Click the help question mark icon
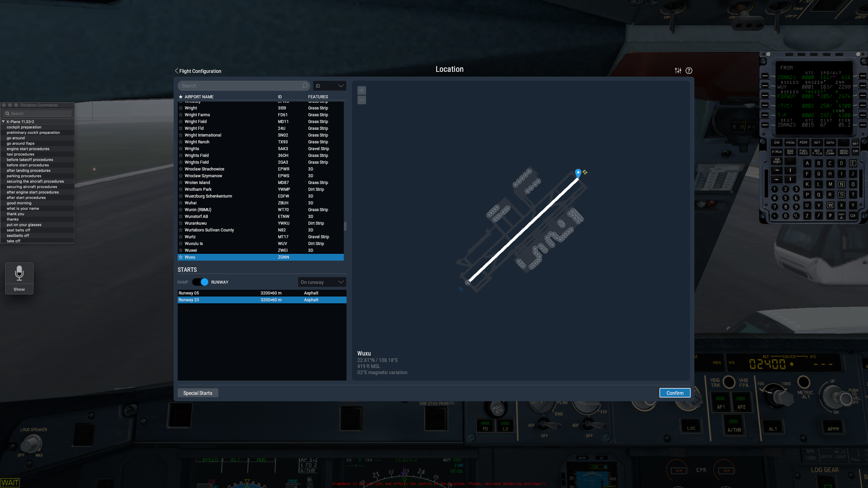Image resolution: width=868 pixels, height=488 pixels. [689, 70]
